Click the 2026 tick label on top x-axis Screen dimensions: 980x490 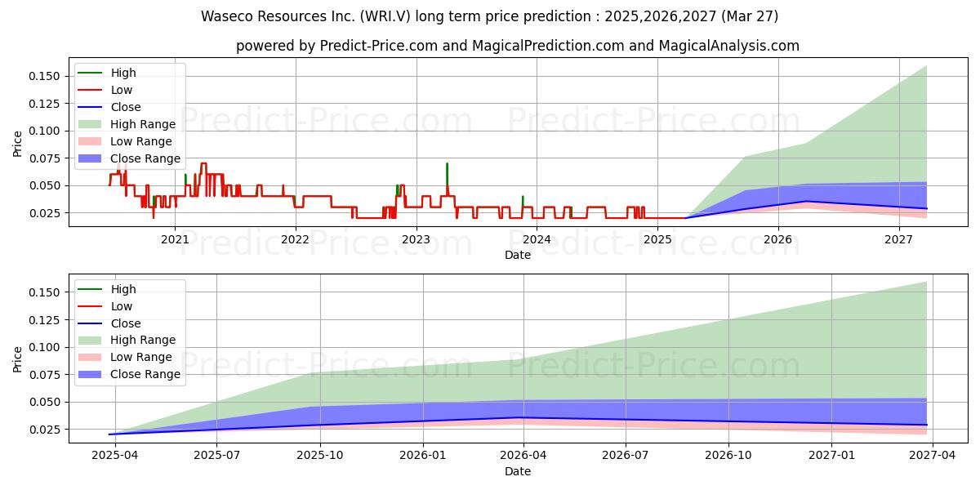click(x=778, y=239)
